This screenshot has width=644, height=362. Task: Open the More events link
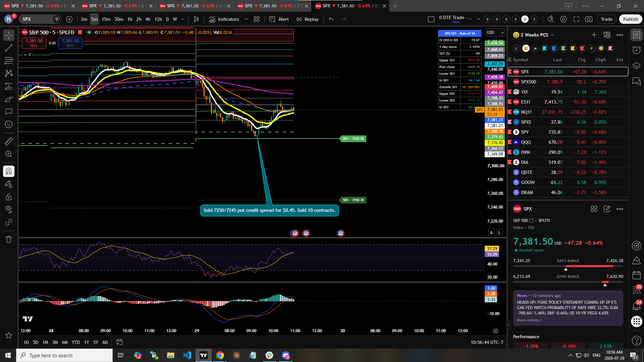tap(529, 320)
